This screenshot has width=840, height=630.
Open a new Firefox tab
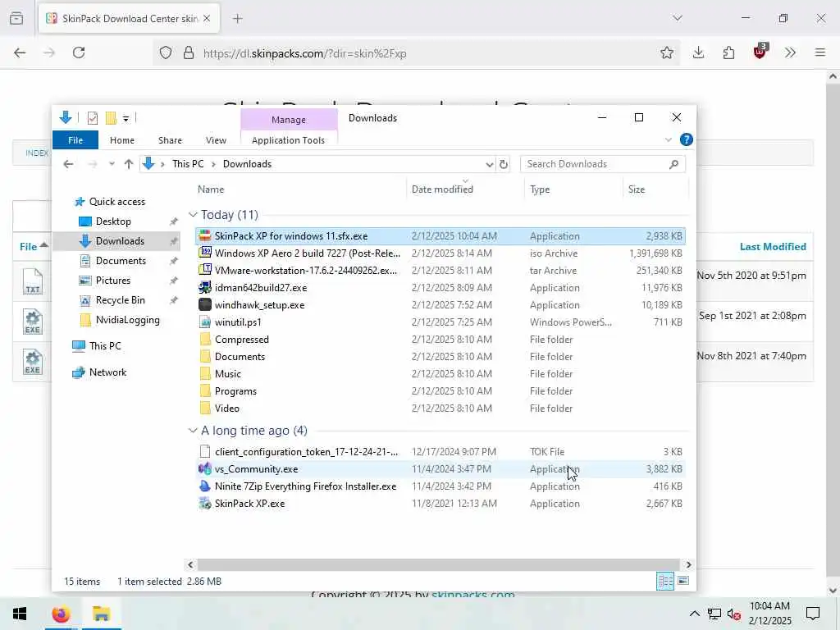238,19
